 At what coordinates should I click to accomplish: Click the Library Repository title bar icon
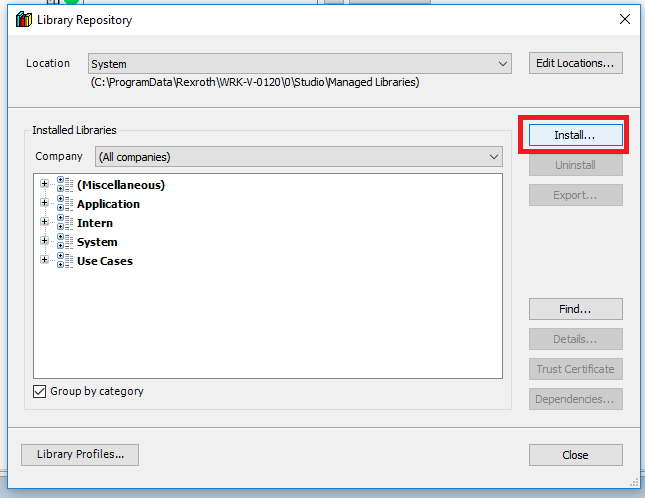coord(23,20)
